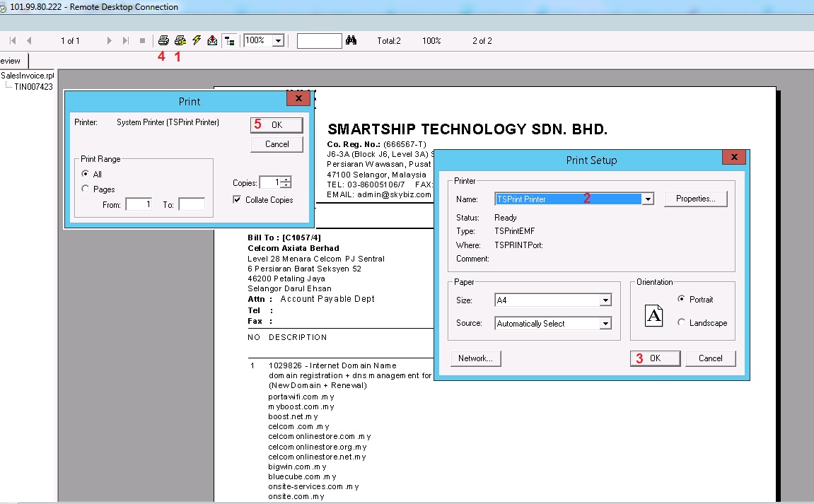Click the lightning bolt refresh icon

[197, 41]
